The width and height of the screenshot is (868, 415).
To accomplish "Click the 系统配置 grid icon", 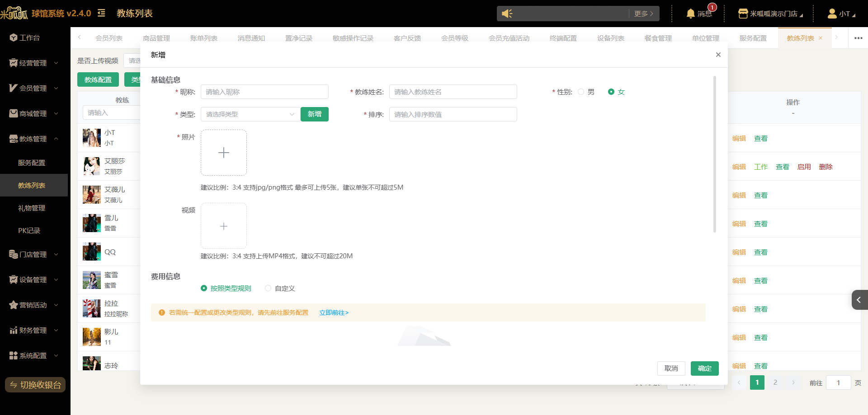I will [14, 355].
